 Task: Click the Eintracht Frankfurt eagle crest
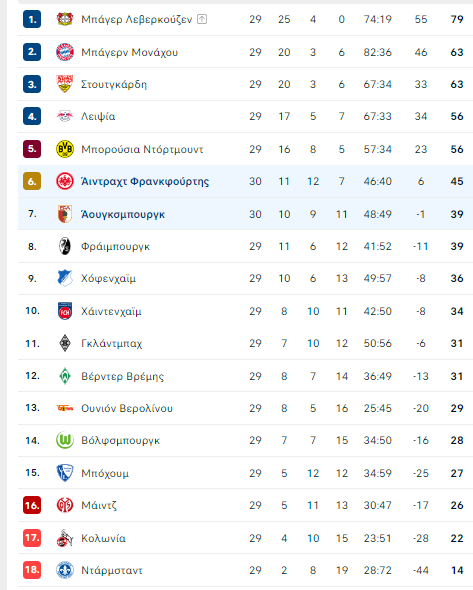coord(65,181)
